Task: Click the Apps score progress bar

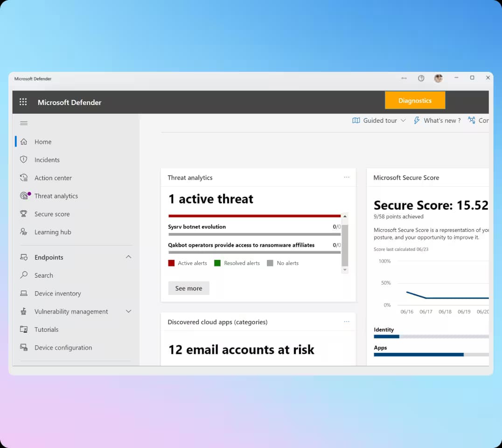Action: point(431,355)
